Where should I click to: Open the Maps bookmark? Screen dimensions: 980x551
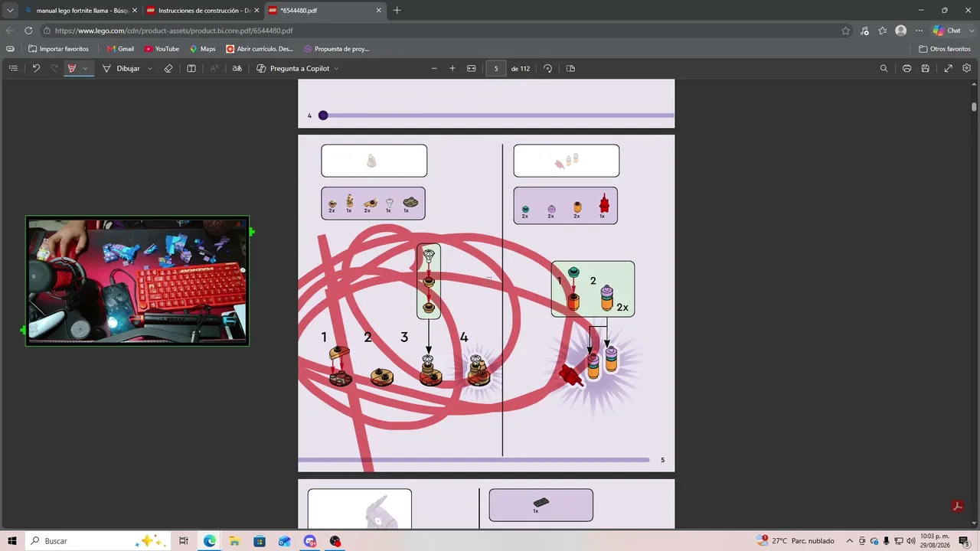(x=203, y=49)
